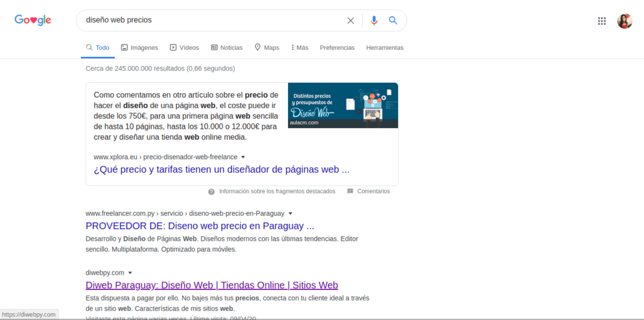The width and height of the screenshot is (644, 320).
Task: Open 'Diweb Paraguay: Diseño Web' result link
Action: [x=212, y=285]
